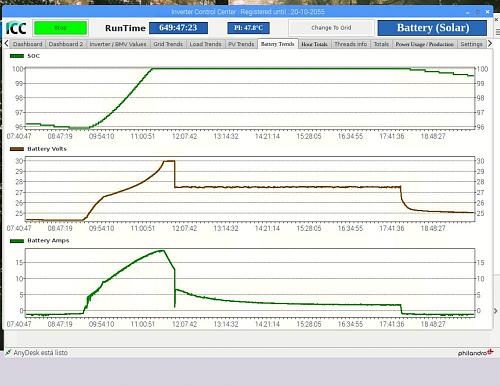
Task: Click the SOC green legend swatch
Action: (17, 56)
